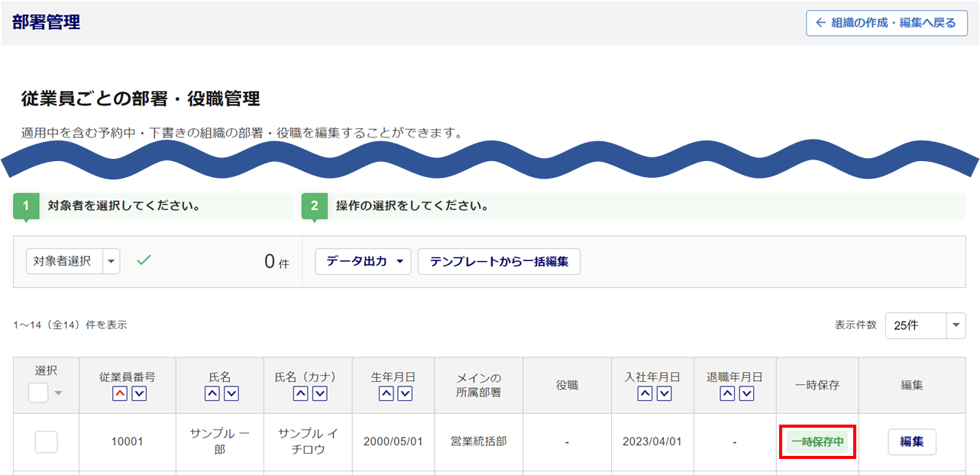Sort 入社年月日 column ascending
Screen dimensions: 980x475
click(645, 393)
